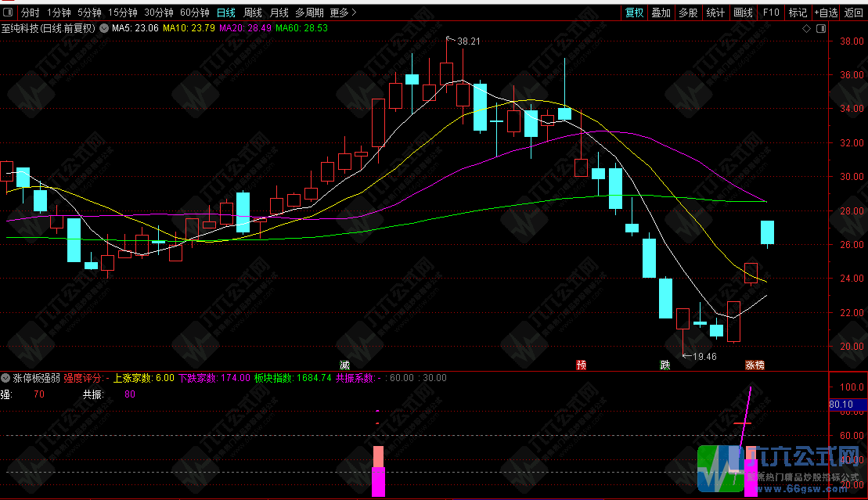Open the MA indicator dropdown beside 至纯科技
The height and width of the screenshot is (500, 868).
click(103, 28)
